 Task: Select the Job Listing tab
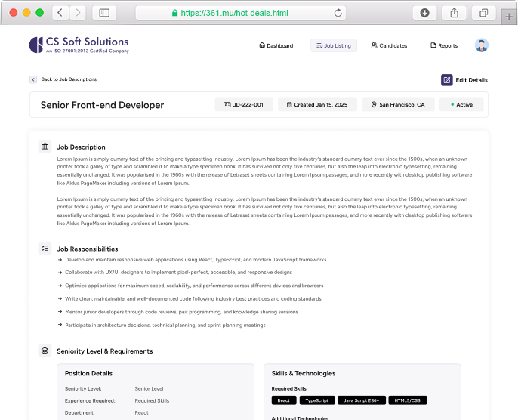(333, 45)
